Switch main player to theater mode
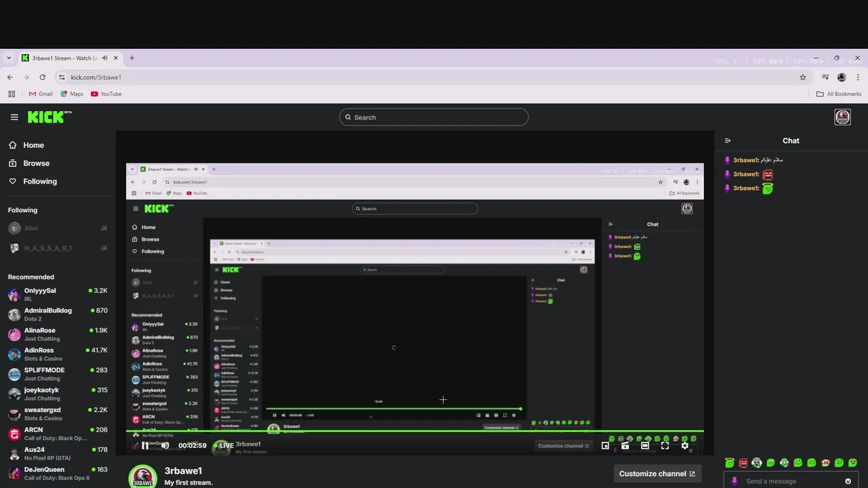Viewport: 868px width, 488px height. [645, 445]
